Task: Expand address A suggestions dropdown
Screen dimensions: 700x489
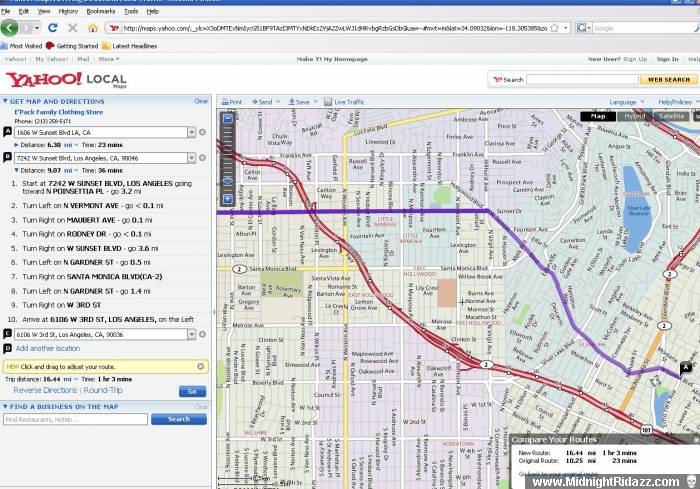Action: 192,132
